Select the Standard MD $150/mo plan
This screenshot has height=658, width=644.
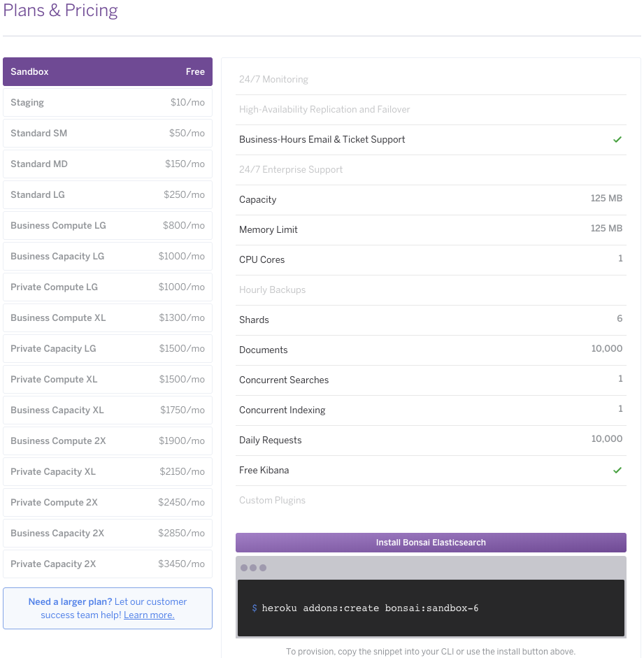108,164
